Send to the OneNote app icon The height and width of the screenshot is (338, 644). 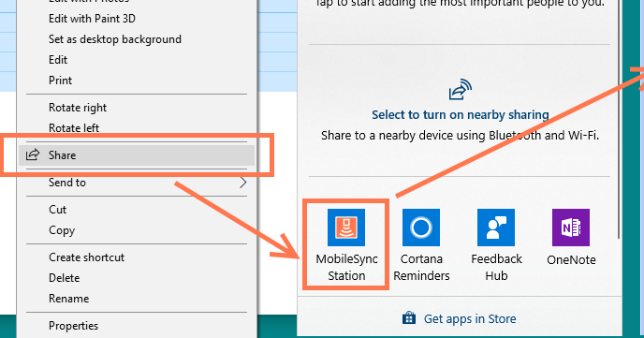click(571, 228)
